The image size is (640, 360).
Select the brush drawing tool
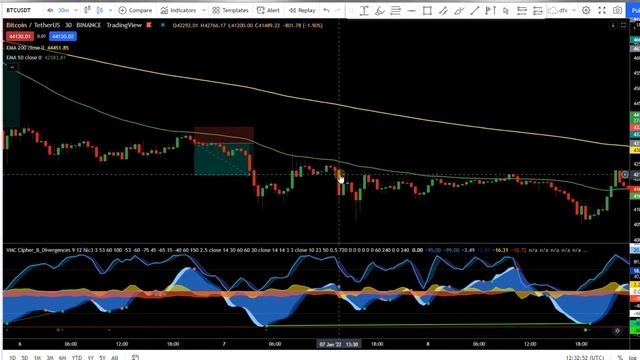click(380, 11)
